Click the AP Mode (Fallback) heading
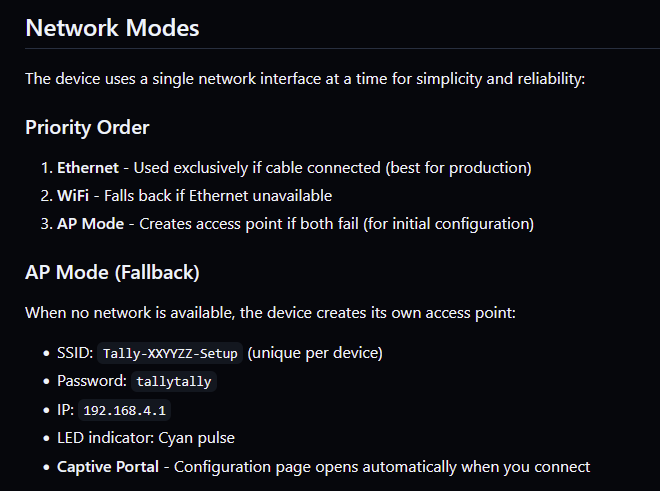 point(113,271)
